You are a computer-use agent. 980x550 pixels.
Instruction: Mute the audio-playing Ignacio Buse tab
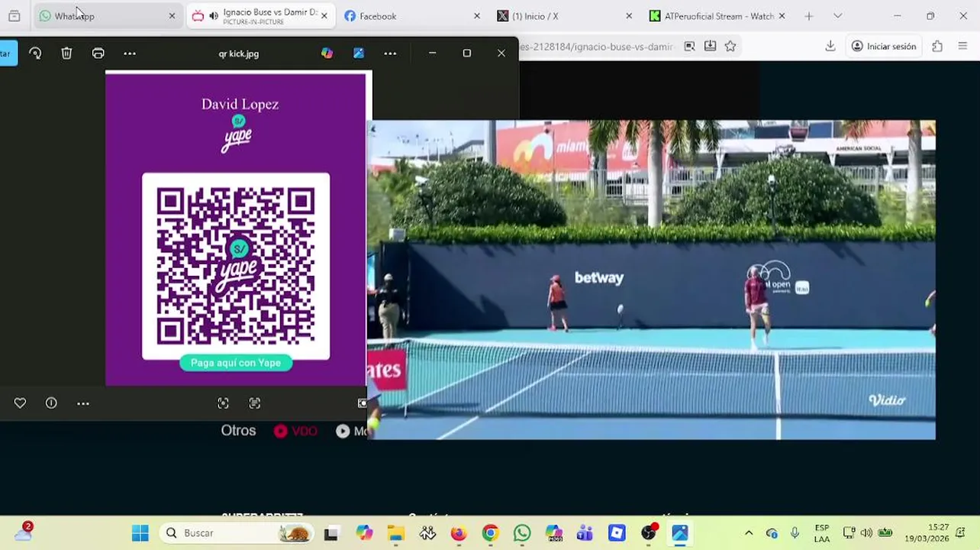pyautogui.click(x=214, y=16)
